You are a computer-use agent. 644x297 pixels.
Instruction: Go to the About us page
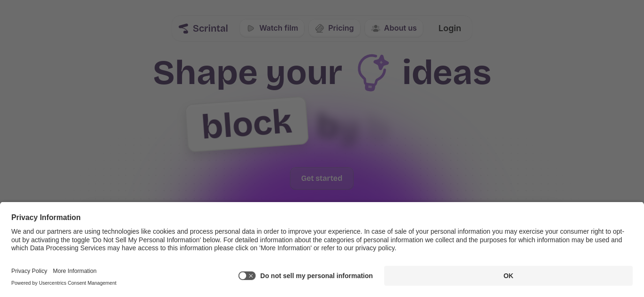point(394,28)
